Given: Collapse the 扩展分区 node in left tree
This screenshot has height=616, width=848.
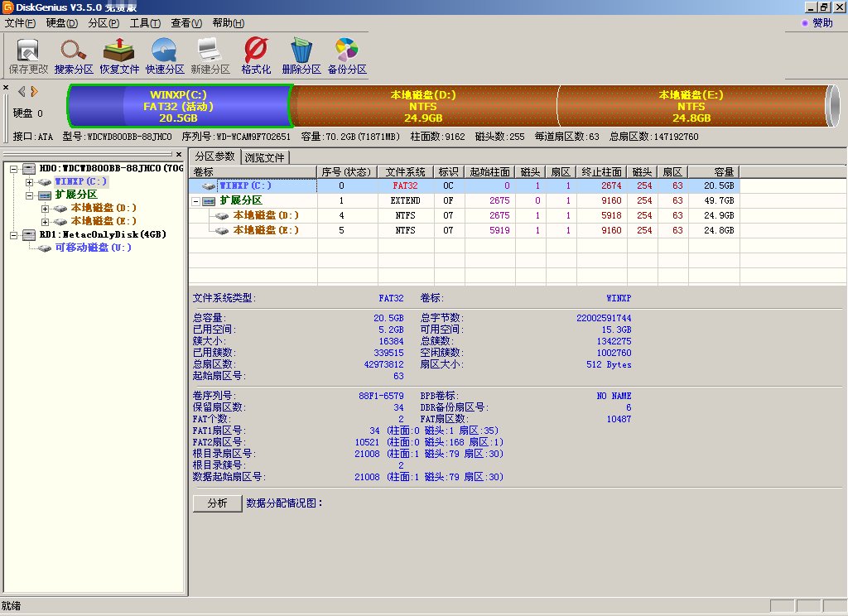Looking at the screenshot, I should (x=30, y=195).
